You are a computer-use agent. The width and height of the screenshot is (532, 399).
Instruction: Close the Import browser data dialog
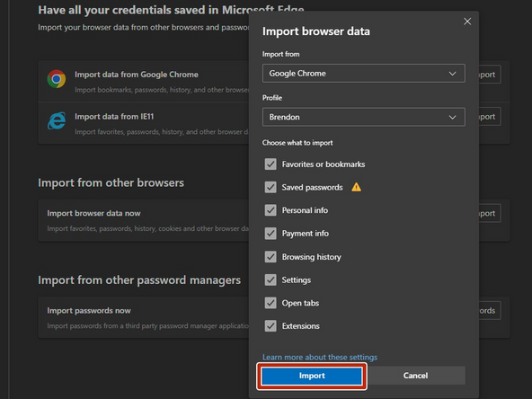tap(467, 22)
